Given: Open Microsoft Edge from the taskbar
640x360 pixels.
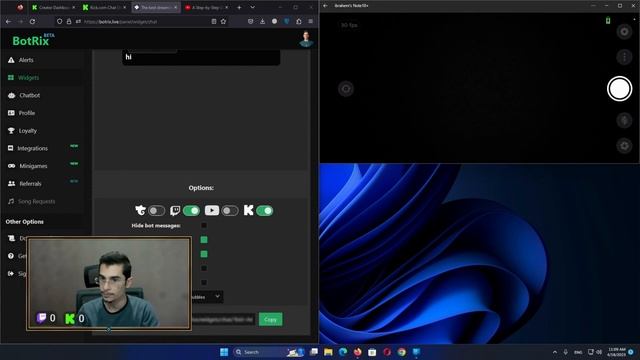Looking at the screenshot, I should pos(343,352).
